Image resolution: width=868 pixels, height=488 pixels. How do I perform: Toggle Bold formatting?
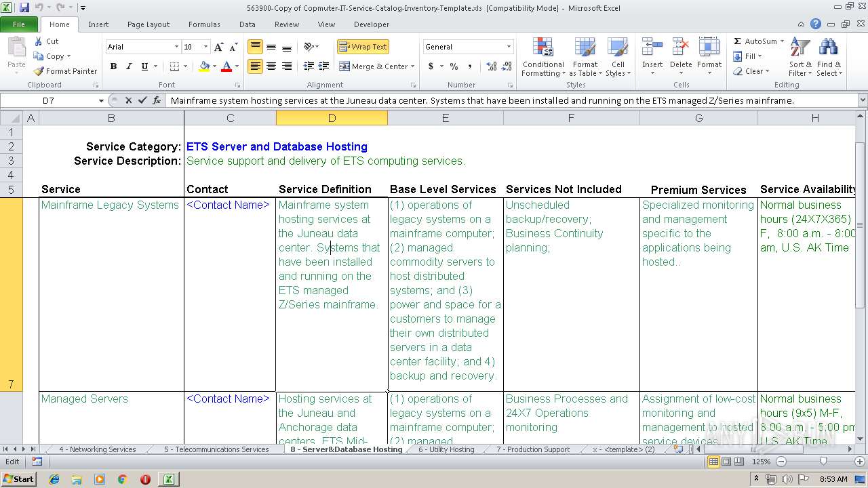click(x=113, y=66)
